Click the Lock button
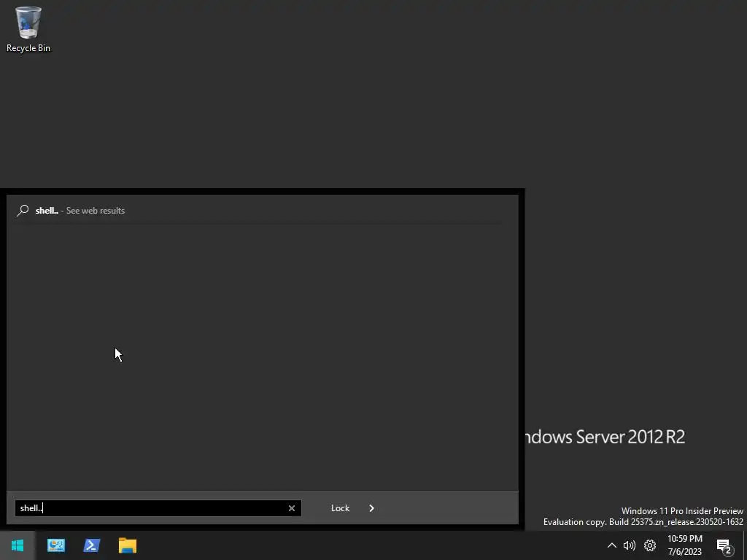The height and width of the screenshot is (560, 747). (x=340, y=508)
